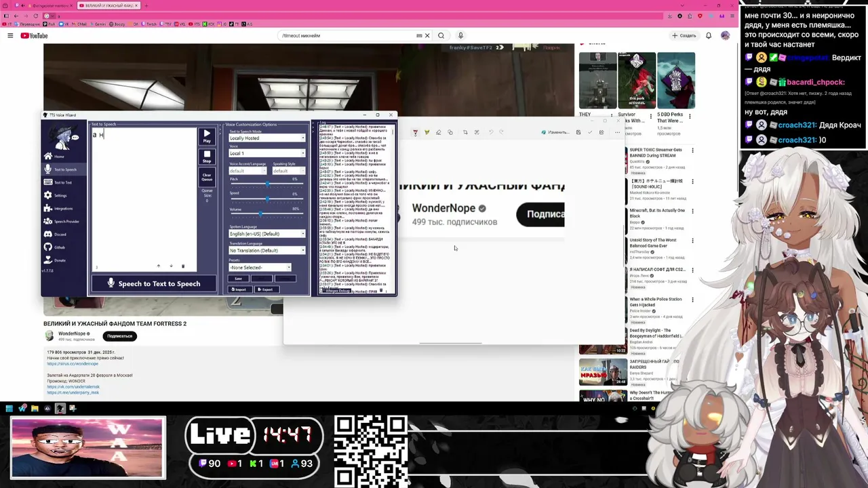This screenshot has height=488, width=868.
Task: Click Save preset button
Action: point(238,279)
